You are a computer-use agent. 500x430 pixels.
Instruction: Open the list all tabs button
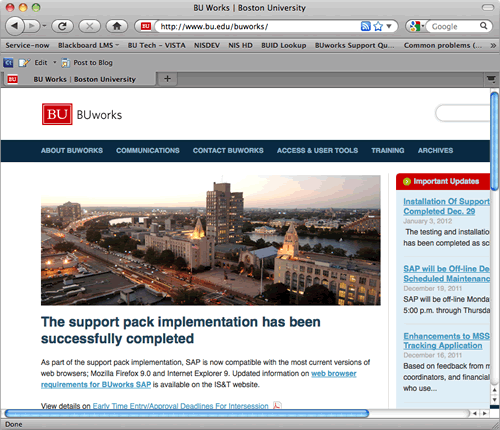pyautogui.click(x=491, y=79)
